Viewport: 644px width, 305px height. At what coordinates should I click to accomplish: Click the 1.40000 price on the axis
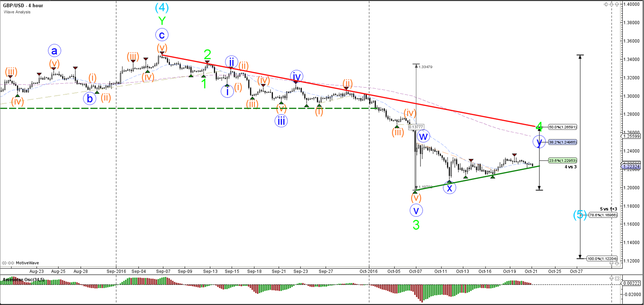coord(632,4)
